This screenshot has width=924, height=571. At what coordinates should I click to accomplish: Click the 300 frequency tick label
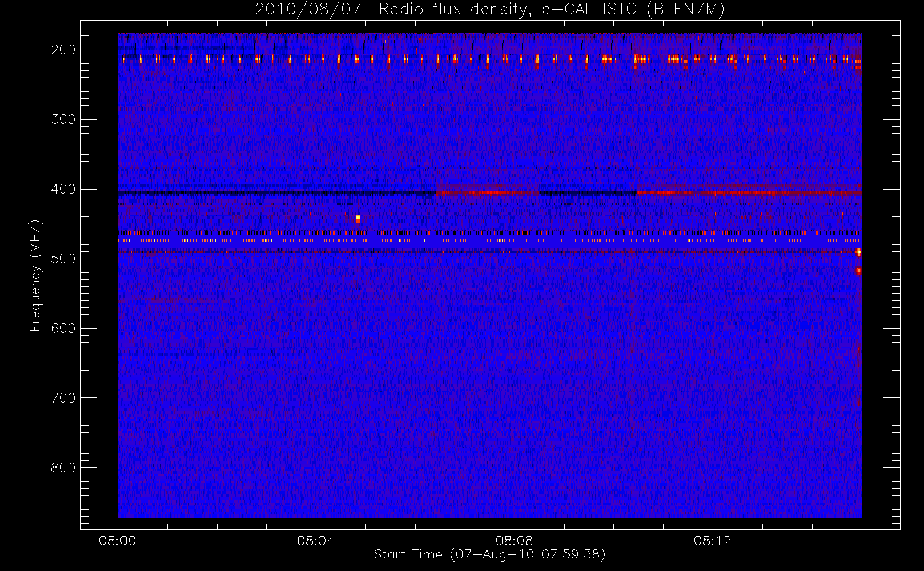click(x=63, y=119)
